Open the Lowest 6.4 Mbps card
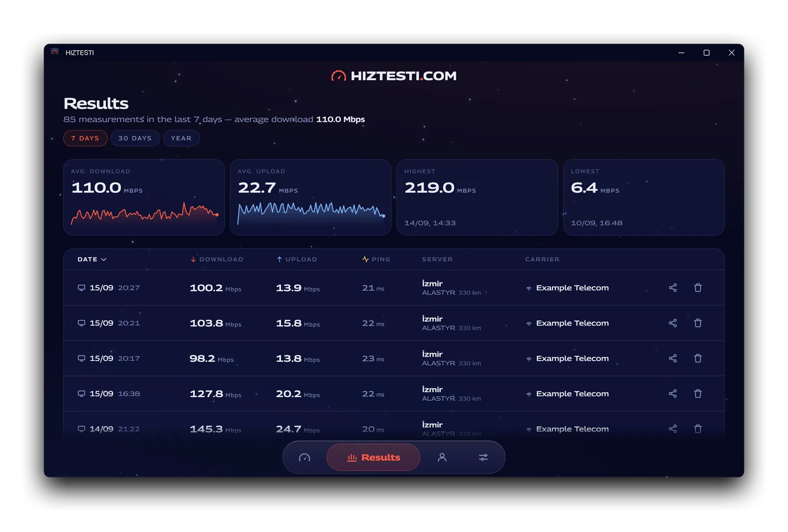This screenshot has width=788, height=532. (x=644, y=197)
